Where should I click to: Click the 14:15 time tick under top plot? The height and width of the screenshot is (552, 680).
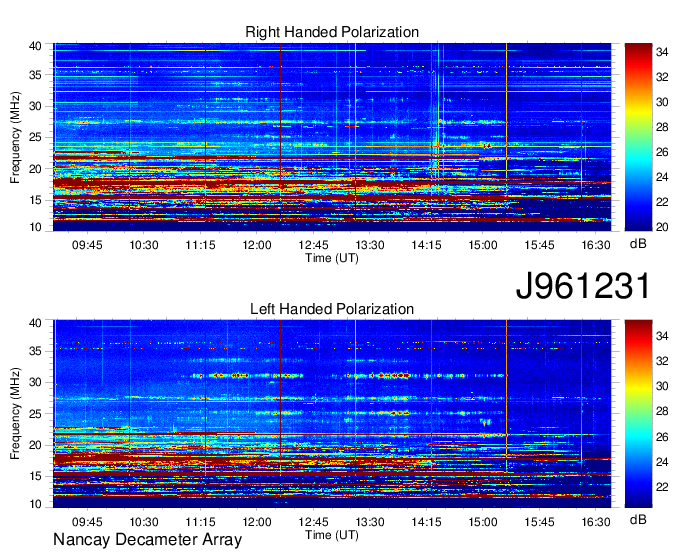point(426,245)
